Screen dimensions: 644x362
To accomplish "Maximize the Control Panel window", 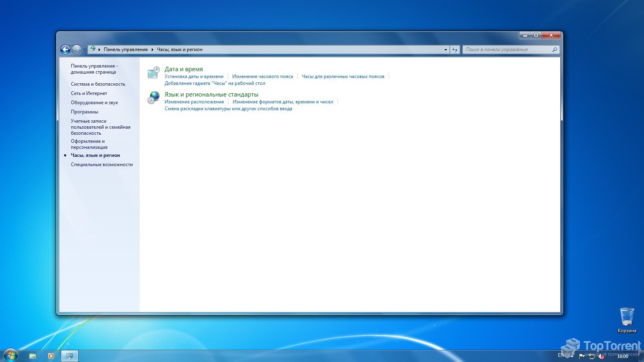I will [536, 35].
